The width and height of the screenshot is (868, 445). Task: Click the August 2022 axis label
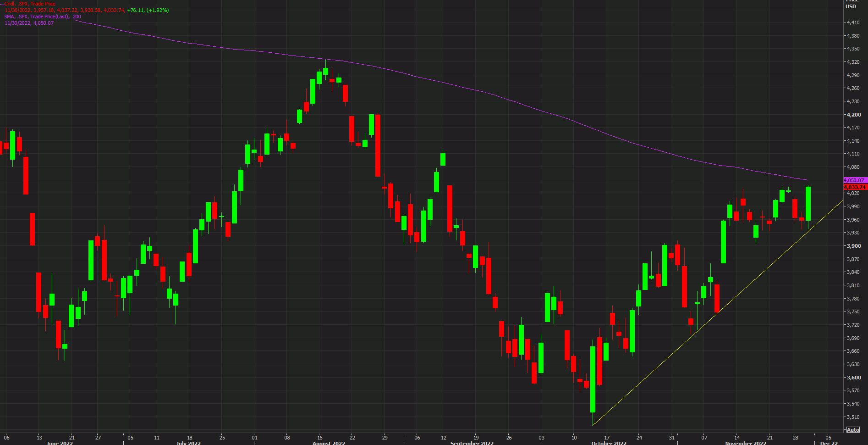pyautogui.click(x=328, y=443)
